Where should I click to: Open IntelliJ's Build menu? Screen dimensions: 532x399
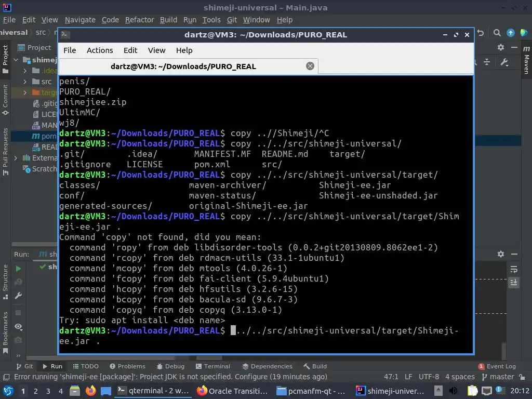[x=169, y=20]
